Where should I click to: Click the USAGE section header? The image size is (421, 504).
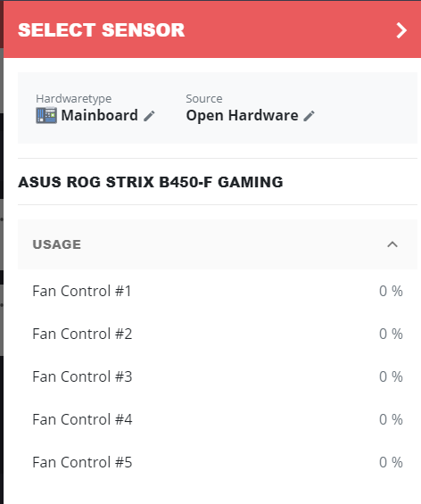click(218, 244)
